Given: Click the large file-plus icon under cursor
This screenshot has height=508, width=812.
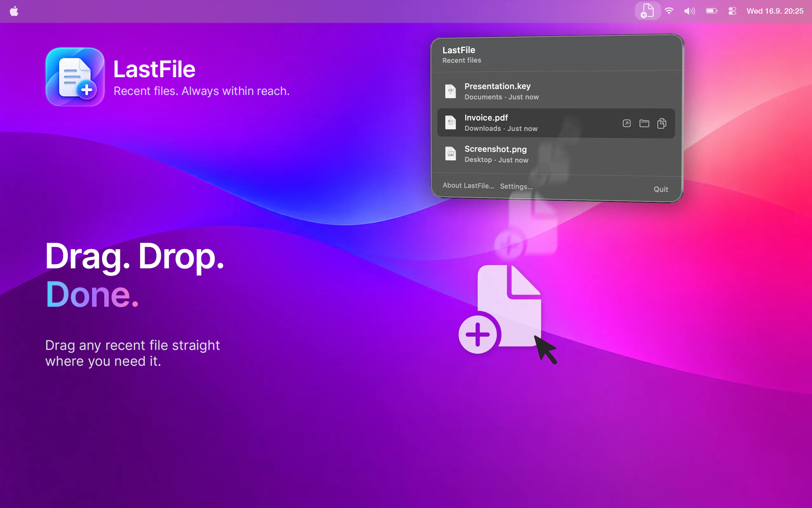Looking at the screenshot, I should (500, 309).
